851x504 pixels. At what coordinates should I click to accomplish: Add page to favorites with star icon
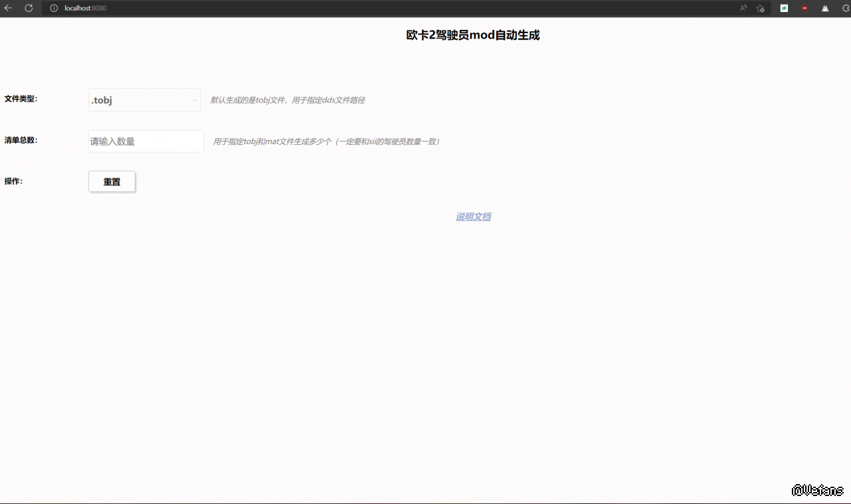(x=761, y=8)
